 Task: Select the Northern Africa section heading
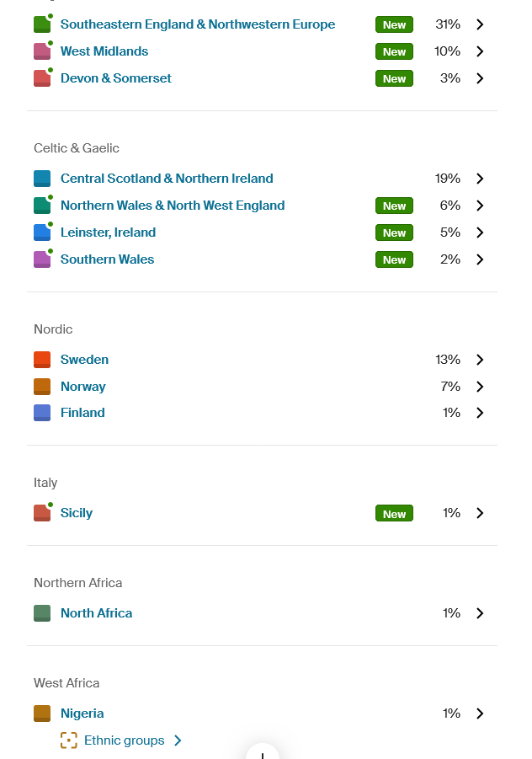point(78,583)
